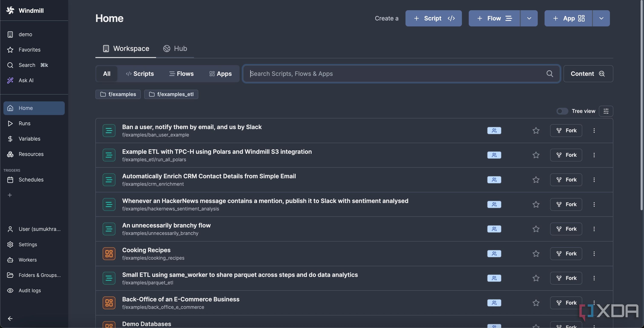
Task: Open more options for unnecessarily_branchy row
Action: coord(594,229)
